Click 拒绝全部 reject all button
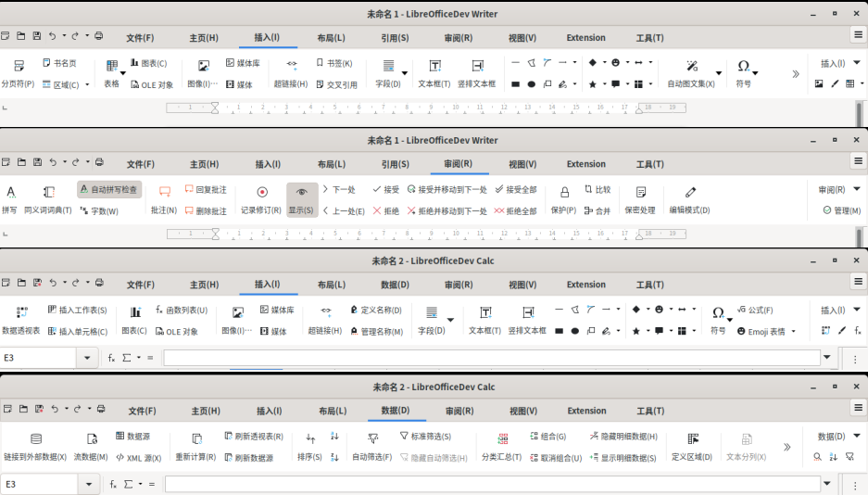Viewport: 868px width, 495px height. pos(516,211)
